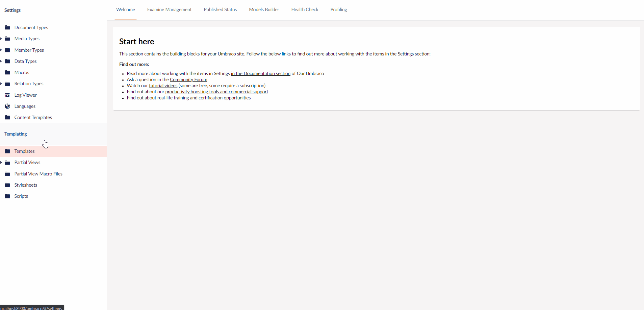This screenshot has height=310, width=644.
Task: Expand the Member Types tree node
Action: [x=1, y=50]
